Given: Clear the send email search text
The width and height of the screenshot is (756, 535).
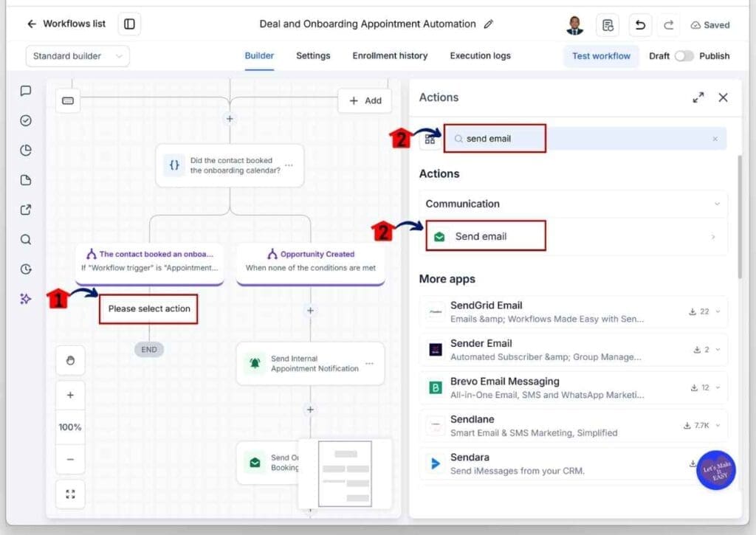Looking at the screenshot, I should pyautogui.click(x=715, y=139).
